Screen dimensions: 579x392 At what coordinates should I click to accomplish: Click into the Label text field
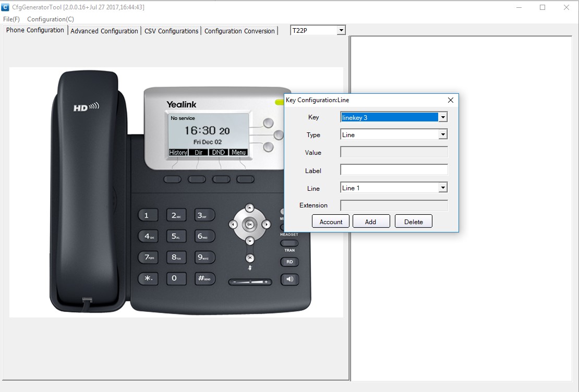tap(394, 170)
